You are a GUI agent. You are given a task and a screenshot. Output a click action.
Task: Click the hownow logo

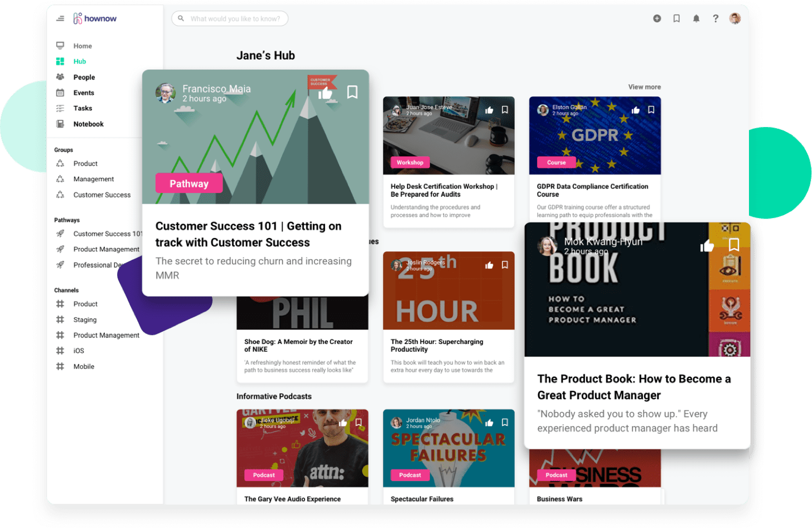95,18
